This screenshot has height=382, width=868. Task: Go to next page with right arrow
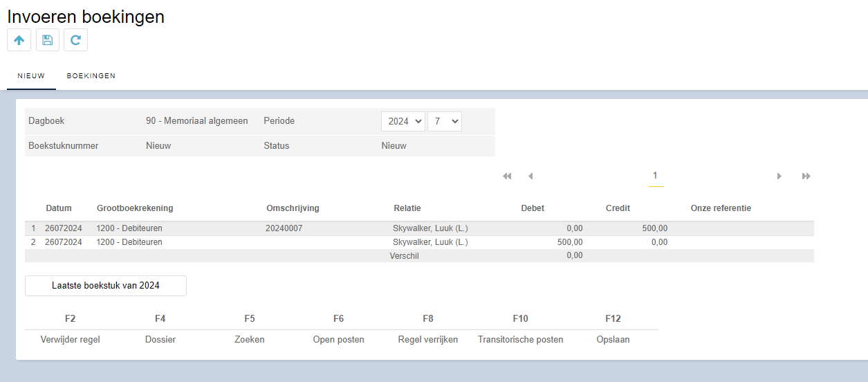click(779, 176)
